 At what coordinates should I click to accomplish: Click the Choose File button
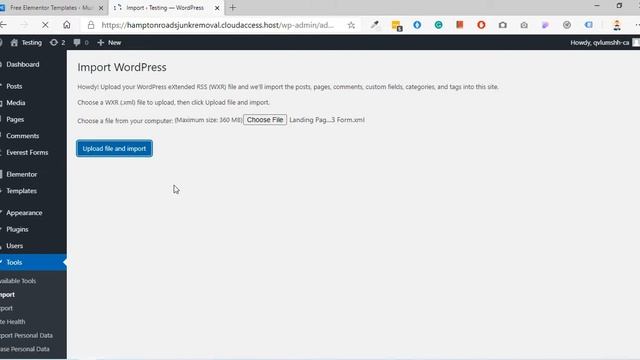265,120
